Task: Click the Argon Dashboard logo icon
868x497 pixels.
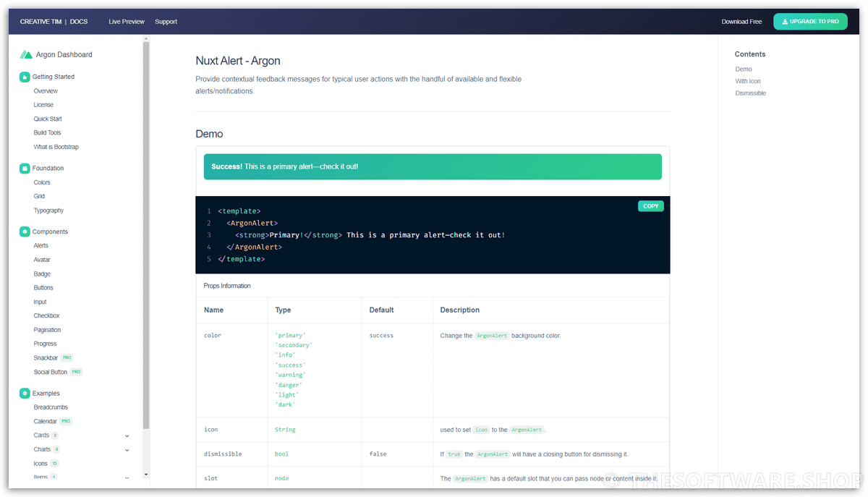Action: pyautogui.click(x=26, y=55)
